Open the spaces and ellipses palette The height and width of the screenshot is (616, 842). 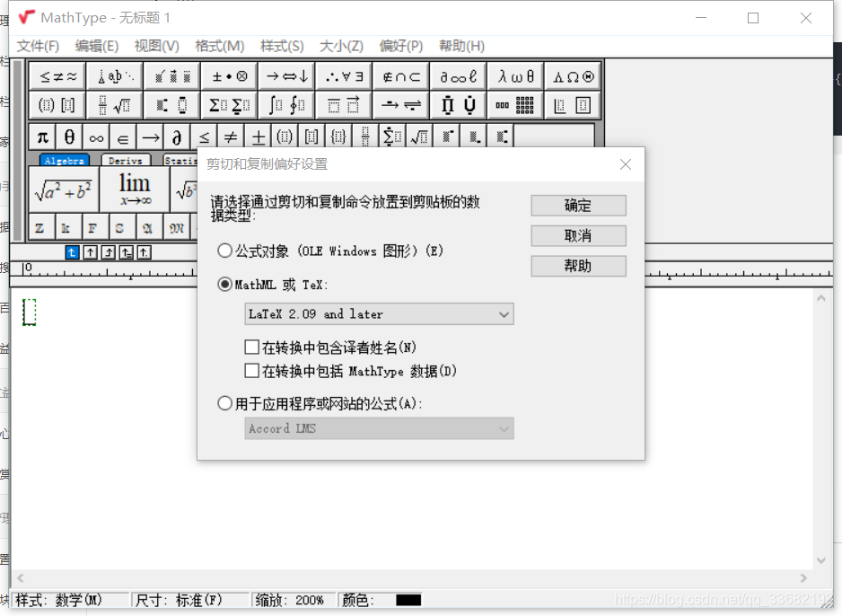115,77
